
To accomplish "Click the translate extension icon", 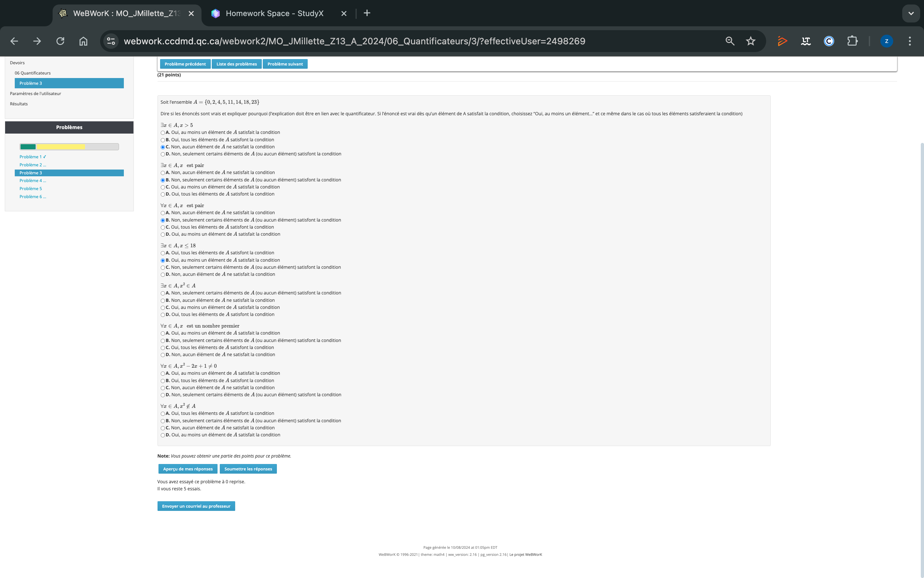I will click(806, 41).
